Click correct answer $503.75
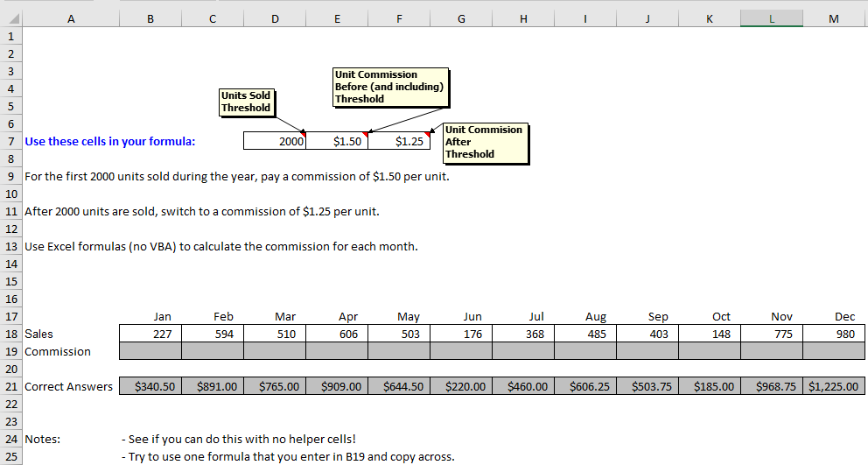This screenshot has height=465, width=868. tap(647, 386)
